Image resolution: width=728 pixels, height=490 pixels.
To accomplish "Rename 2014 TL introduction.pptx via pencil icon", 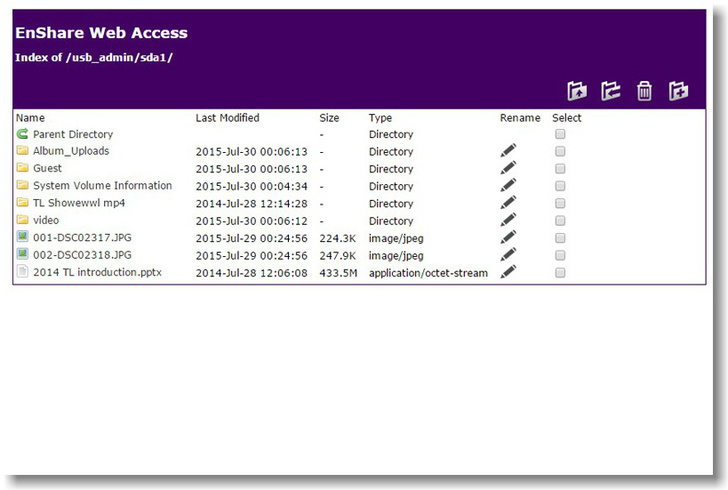I will [509, 271].
